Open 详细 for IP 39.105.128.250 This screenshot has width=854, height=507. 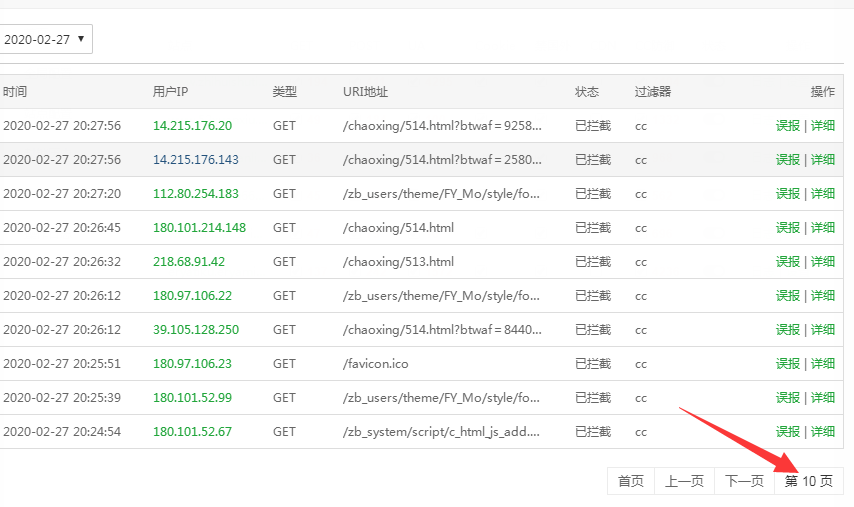[823, 330]
